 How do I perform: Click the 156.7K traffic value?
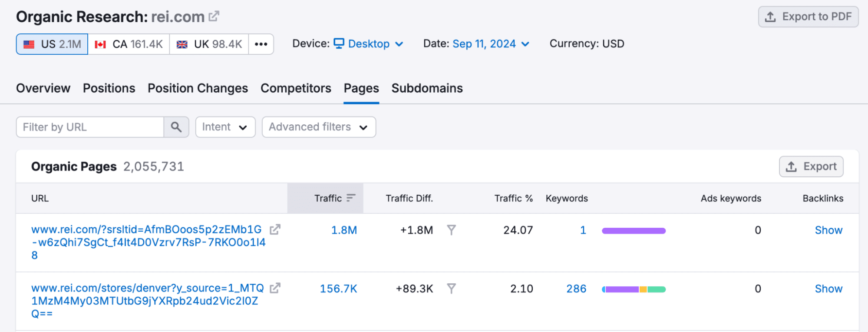click(338, 289)
